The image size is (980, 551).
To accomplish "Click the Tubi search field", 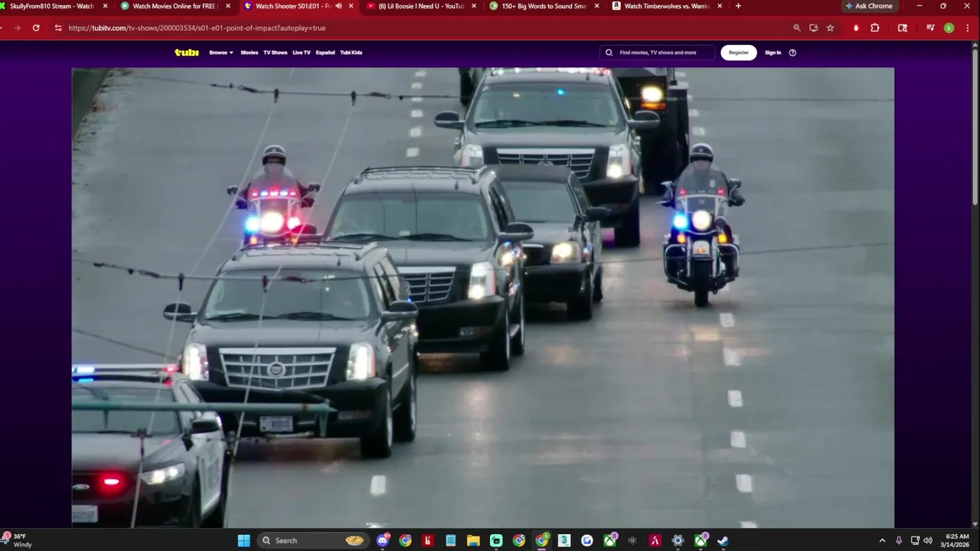I will click(658, 53).
